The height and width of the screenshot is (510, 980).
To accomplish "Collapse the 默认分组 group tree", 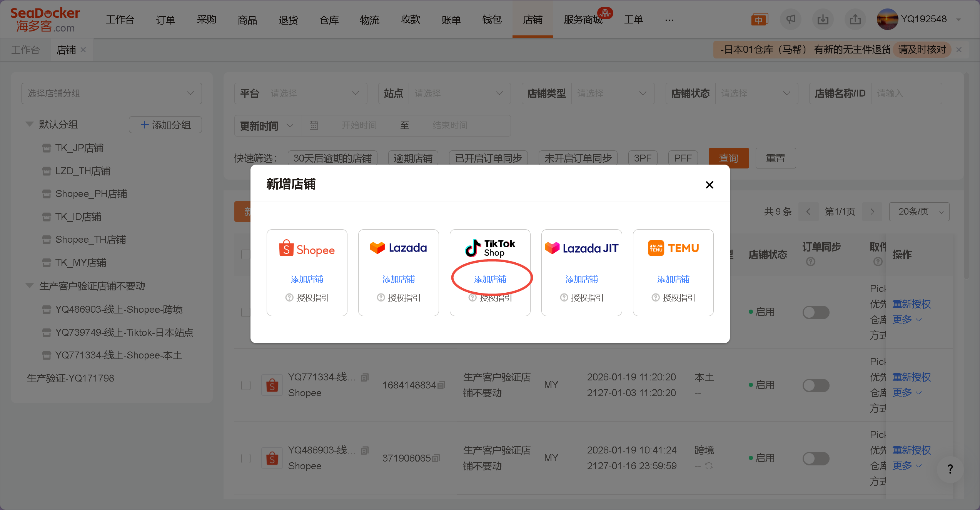I will point(29,124).
